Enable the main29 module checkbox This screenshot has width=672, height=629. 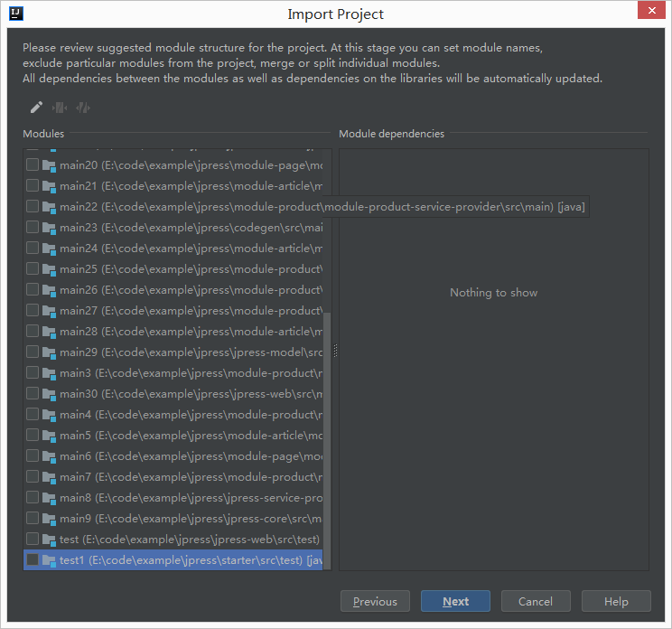[x=33, y=352]
